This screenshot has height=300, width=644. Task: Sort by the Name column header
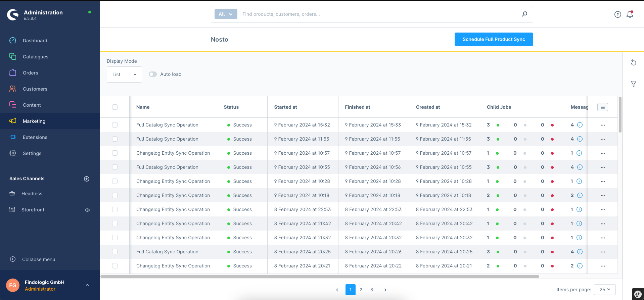(x=173, y=107)
